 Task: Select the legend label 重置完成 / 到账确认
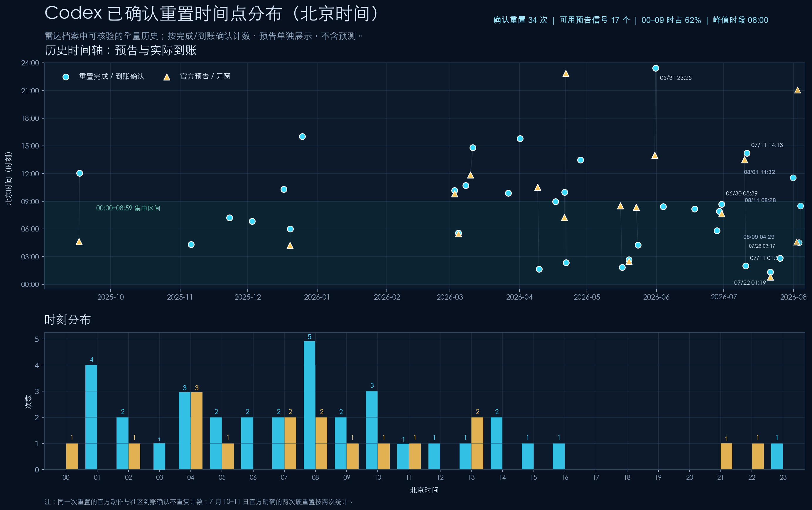pos(112,77)
